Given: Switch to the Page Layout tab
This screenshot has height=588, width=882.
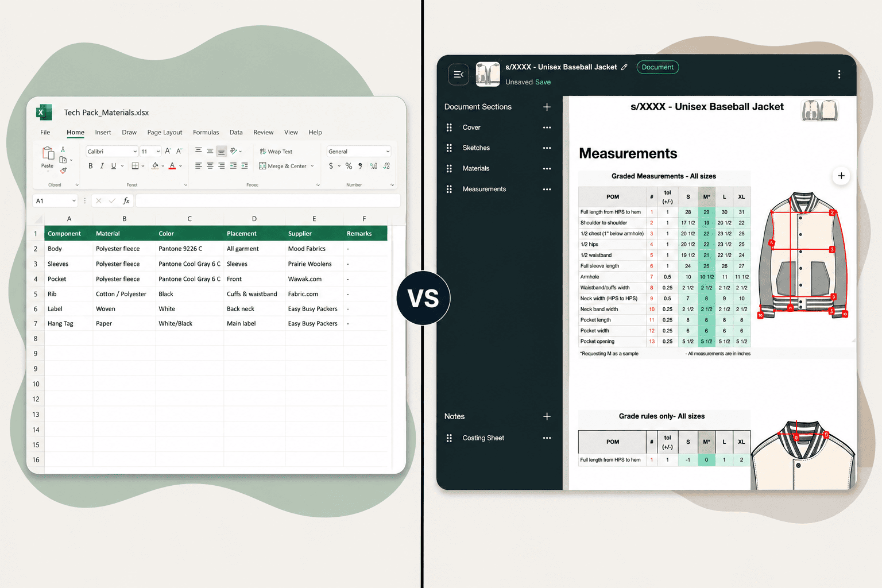Looking at the screenshot, I should (165, 133).
